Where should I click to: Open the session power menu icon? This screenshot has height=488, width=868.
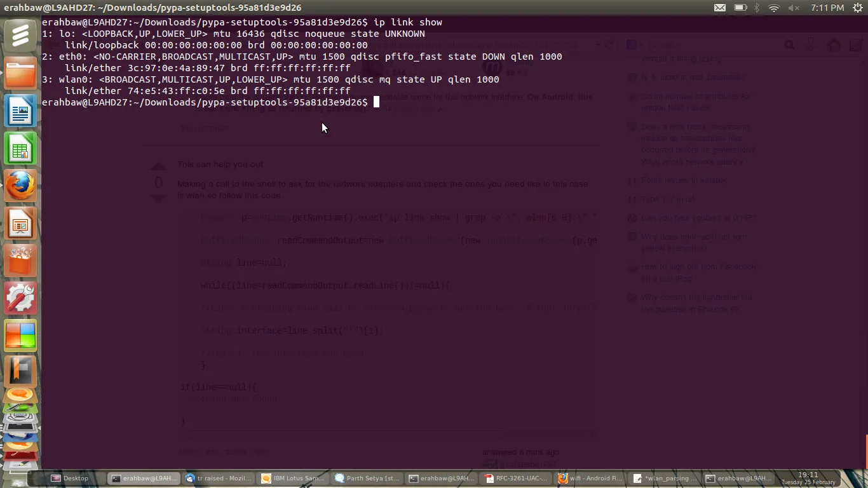857,8
